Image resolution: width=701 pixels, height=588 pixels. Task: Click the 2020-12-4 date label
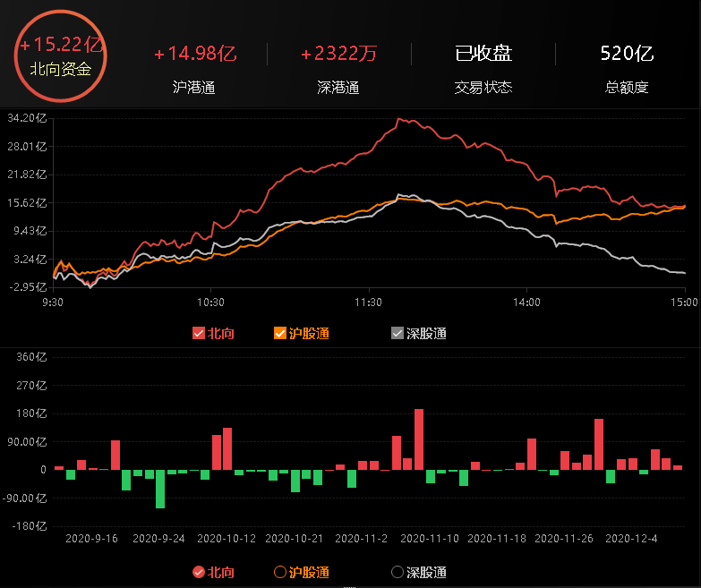point(631,539)
